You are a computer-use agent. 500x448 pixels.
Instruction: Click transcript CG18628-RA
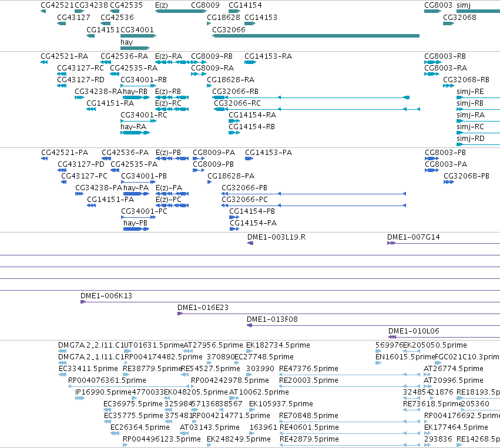pyautogui.click(x=230, y=80)
